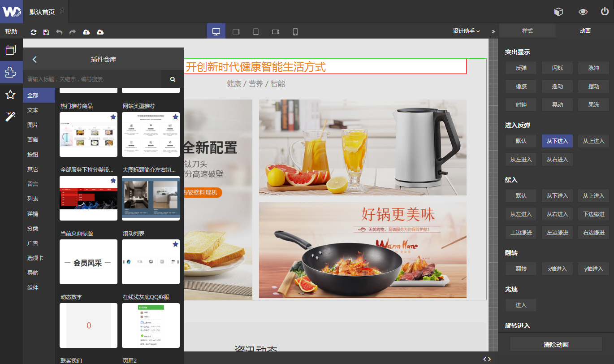Select the 图片 category in plugin list
Screen dimensions: 614x364
[x=33, y=125]
